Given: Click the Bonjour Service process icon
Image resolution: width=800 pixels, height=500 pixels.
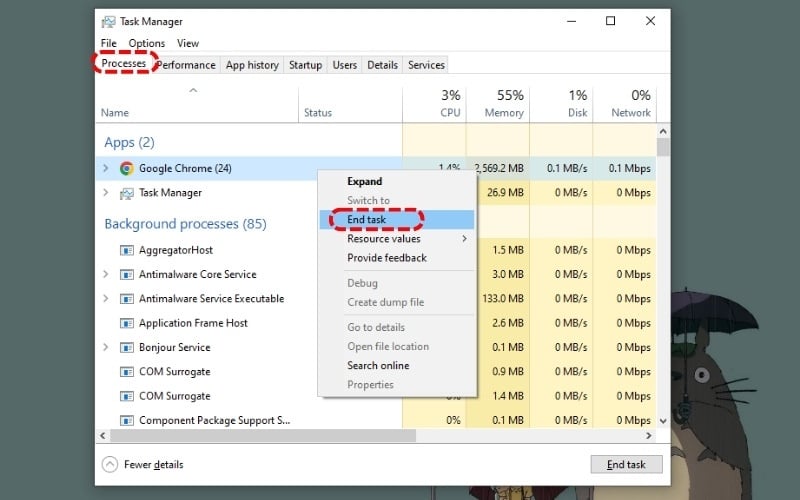Looking at the screenshot, I should [x=127, y=347].
